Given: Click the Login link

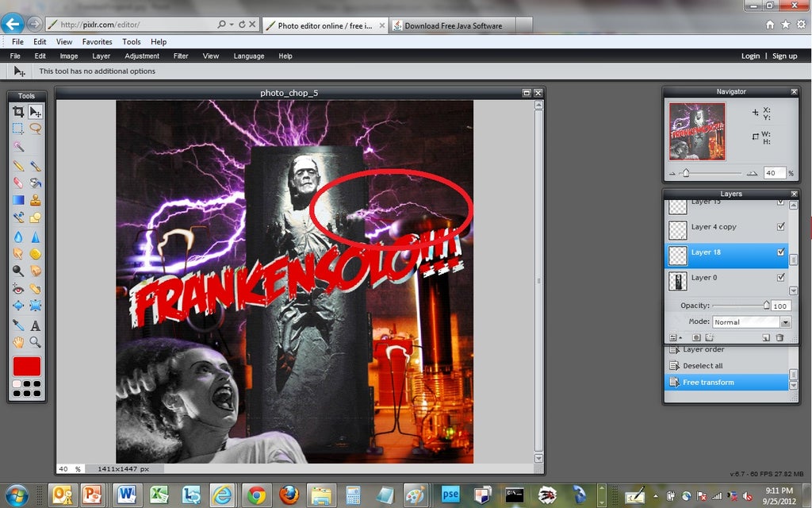Looking at the screenshot, I should (x=750, y=56).
